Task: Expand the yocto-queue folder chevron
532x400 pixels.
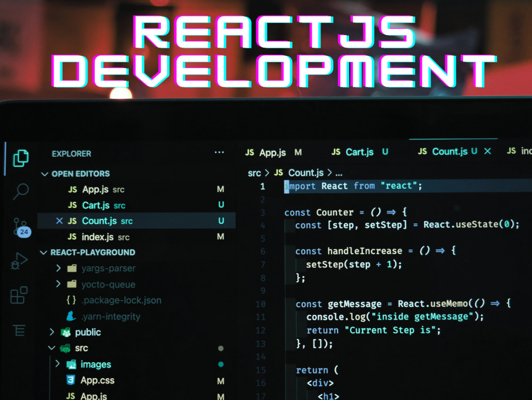Action: 58,283
